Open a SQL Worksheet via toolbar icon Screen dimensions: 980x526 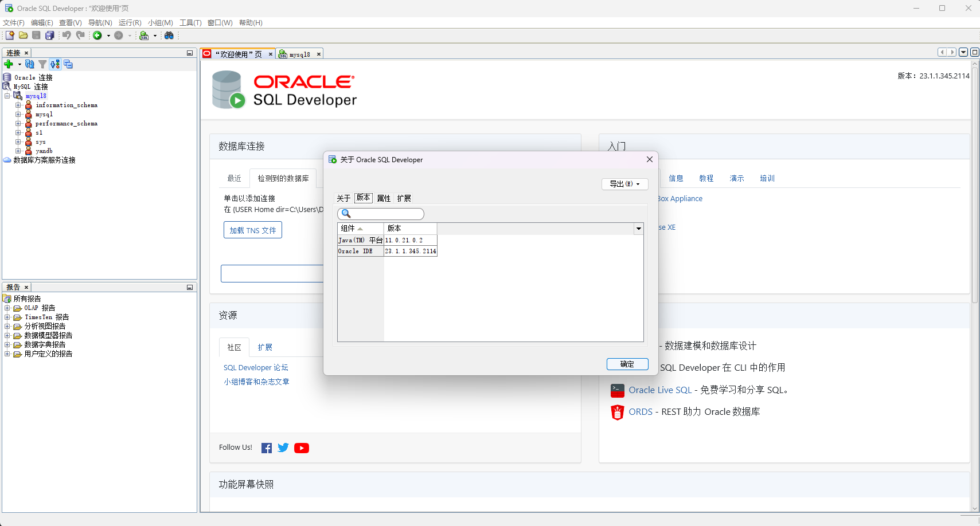coord(144,36)
